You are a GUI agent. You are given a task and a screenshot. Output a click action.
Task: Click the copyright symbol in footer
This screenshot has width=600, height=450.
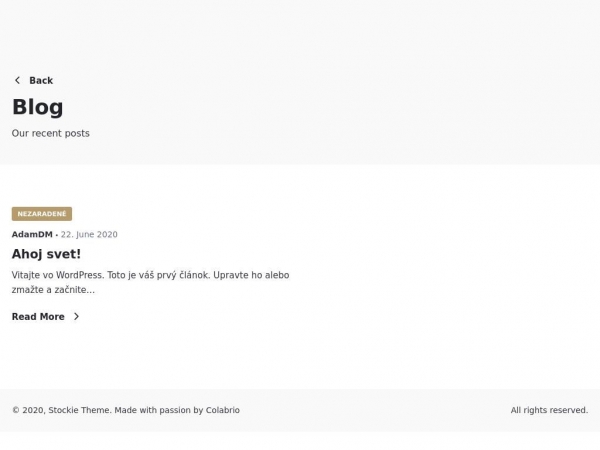point(16,410)
